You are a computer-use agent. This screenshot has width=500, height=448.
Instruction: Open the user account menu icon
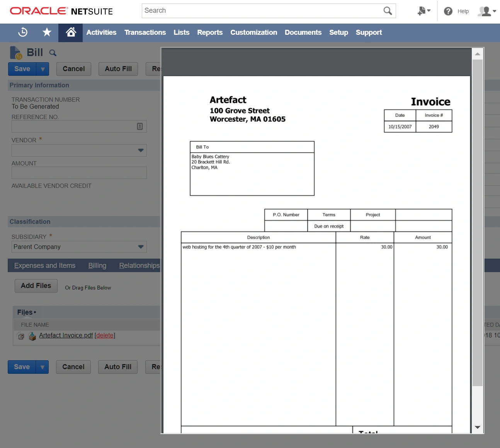486,11
